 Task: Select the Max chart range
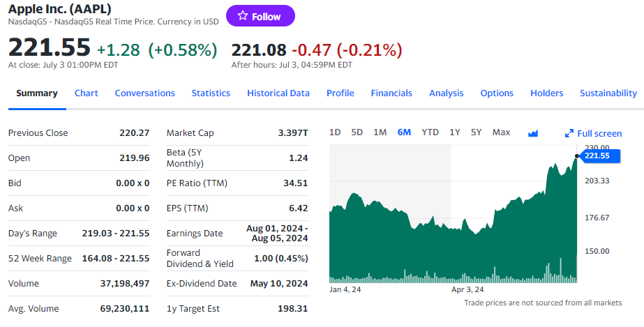pyautogui.click(x=501, y=132)
